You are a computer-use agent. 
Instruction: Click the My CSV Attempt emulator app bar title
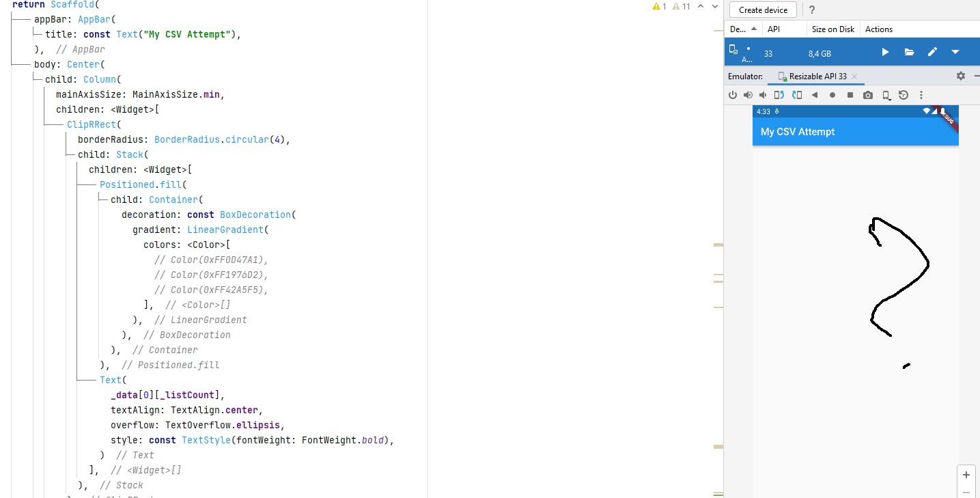798,132
